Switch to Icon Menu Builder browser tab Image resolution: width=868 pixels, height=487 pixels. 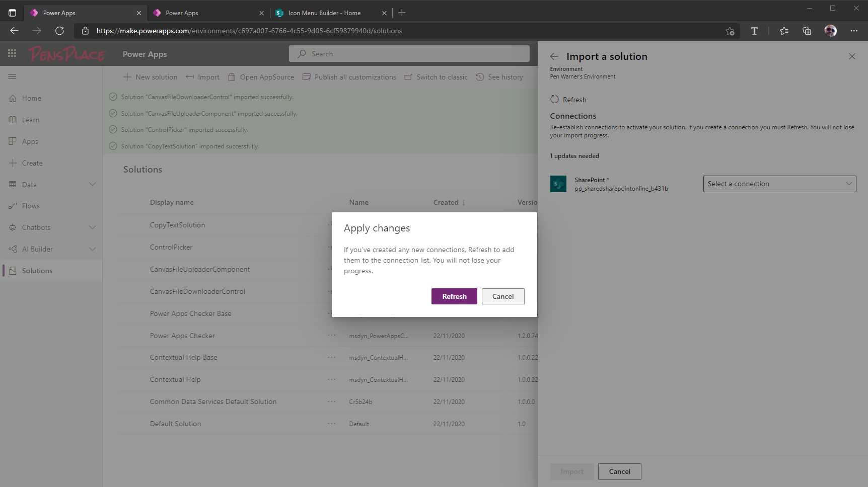(331, 13)
